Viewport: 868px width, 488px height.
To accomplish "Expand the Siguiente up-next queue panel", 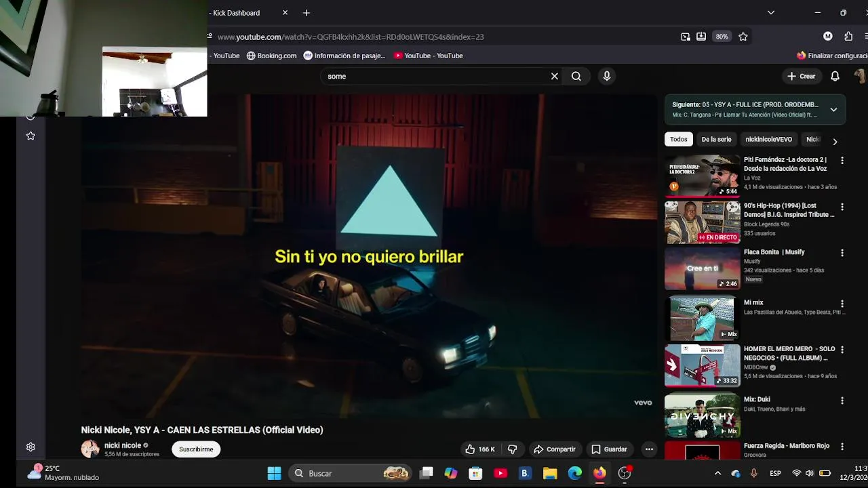I will click(833, 109).
